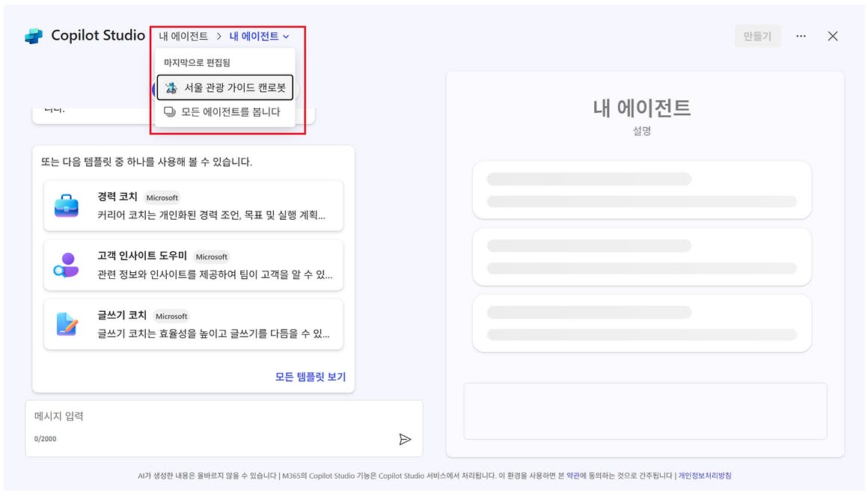Click the 서울 관광 가이드 캔로봇 agent icon
868x492 pixels.
click(171, 87)
